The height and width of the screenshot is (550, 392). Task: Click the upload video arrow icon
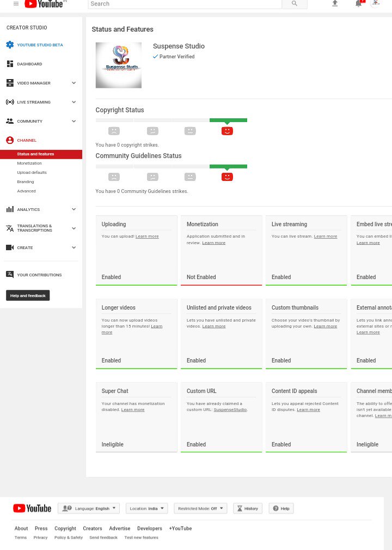pyautogui.click(x=335, y=3)
